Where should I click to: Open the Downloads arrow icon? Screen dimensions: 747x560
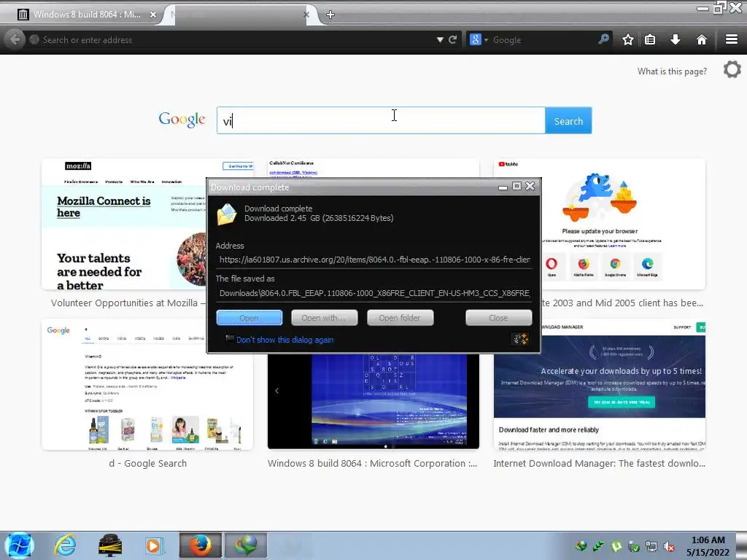[x=676, y=39]
